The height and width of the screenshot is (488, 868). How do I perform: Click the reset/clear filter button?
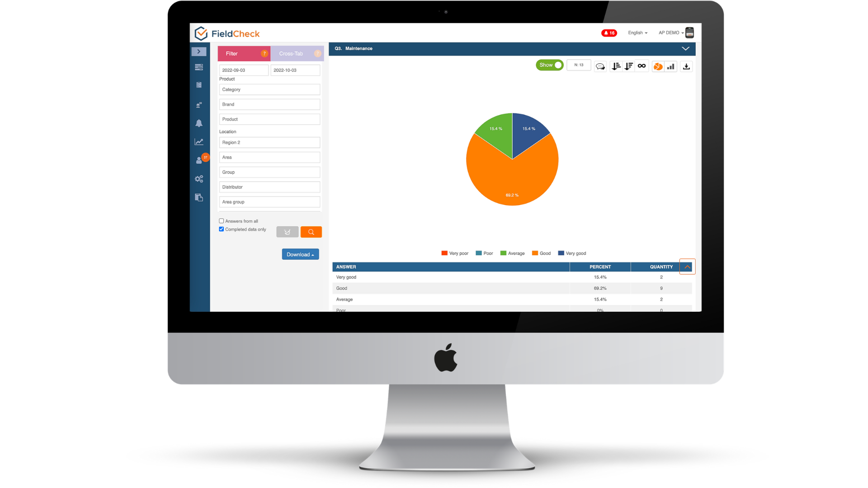coord(287,232)
